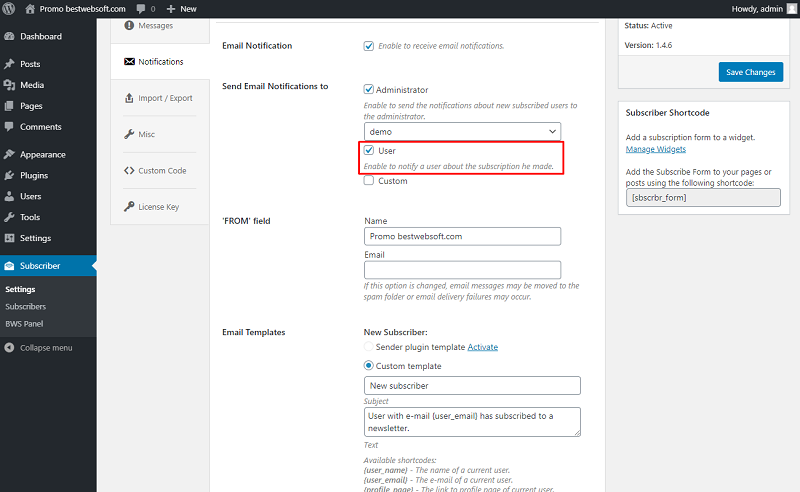Toggle the Email Notification enable checkbox
This screenshot has height=492, width=800.
click(368, 46)
